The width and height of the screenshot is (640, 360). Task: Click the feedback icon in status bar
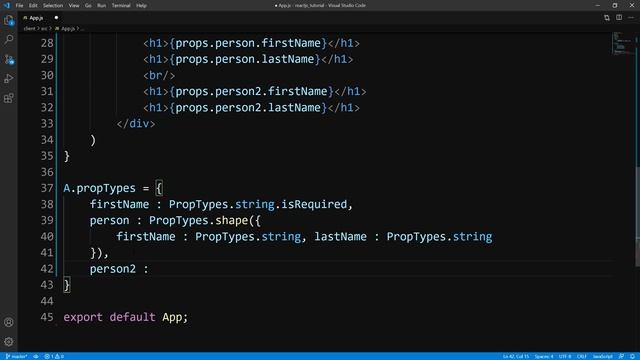tap(621, 356)
